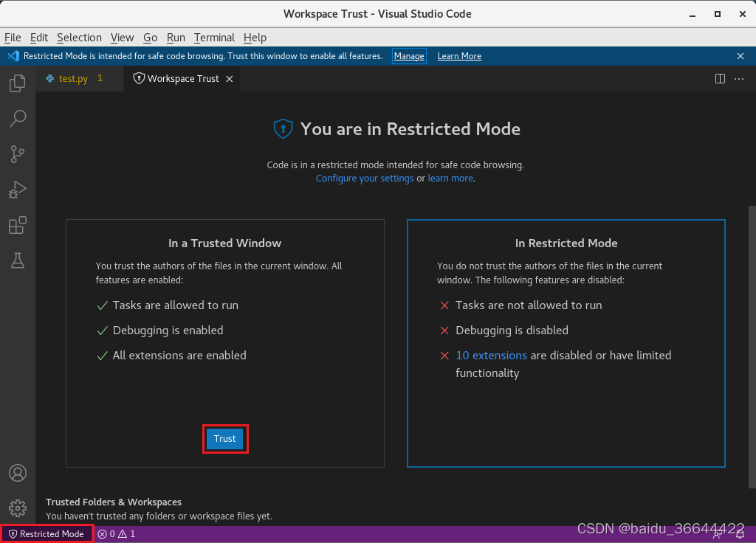Open the Source Control view icon
This screenshot has height=543, width=756.
[18, 154]
